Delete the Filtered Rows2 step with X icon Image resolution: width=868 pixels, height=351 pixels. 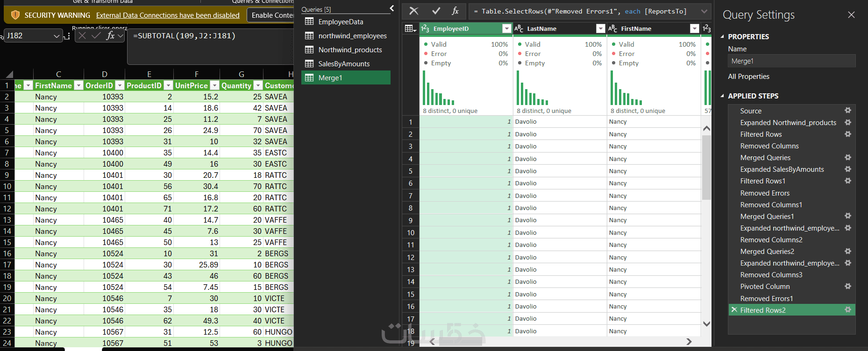click(734, 310)
